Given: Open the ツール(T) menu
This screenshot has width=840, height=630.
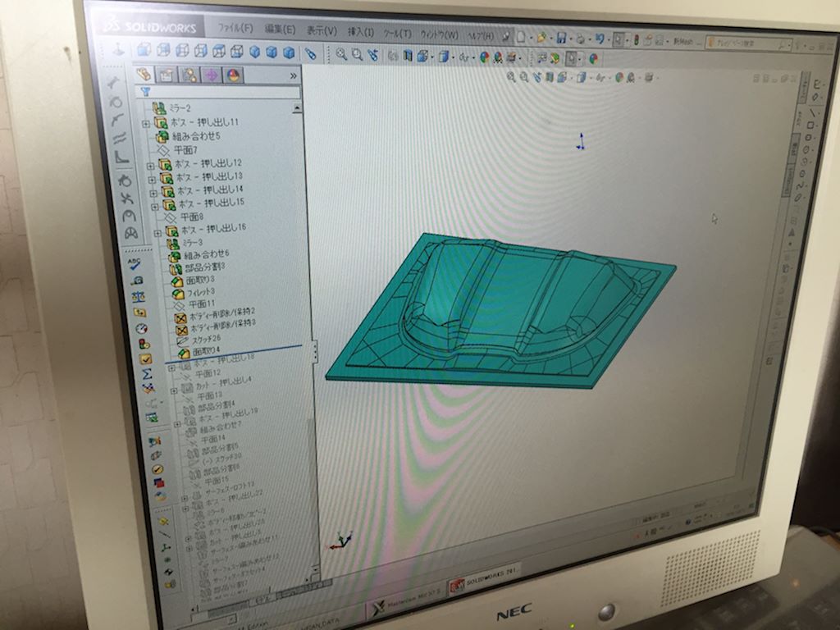Looking at the screenshot, I should pyautogui.click(x=398, y=33).
